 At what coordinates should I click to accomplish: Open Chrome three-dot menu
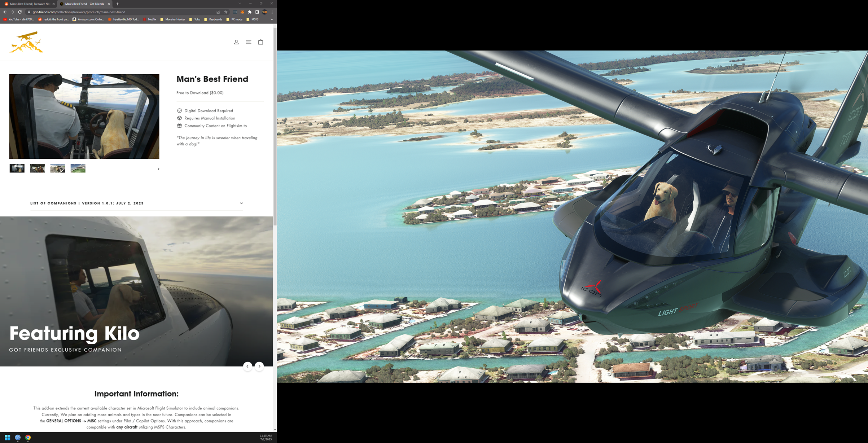(272, 12)
